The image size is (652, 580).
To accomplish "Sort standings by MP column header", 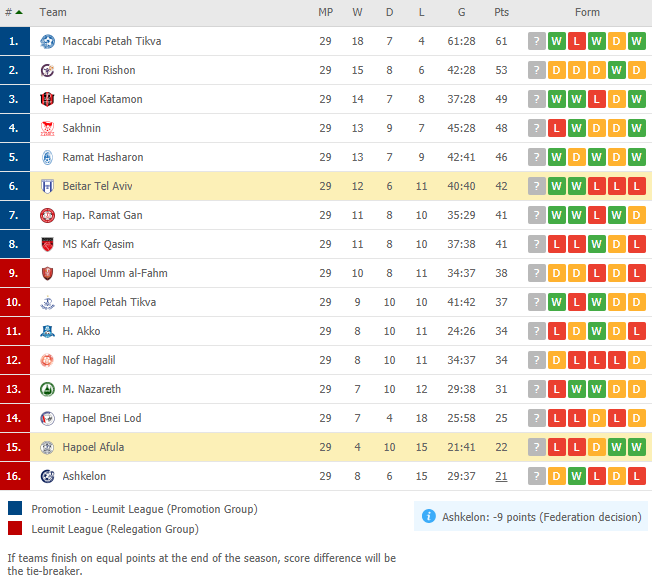I will 326,12.
